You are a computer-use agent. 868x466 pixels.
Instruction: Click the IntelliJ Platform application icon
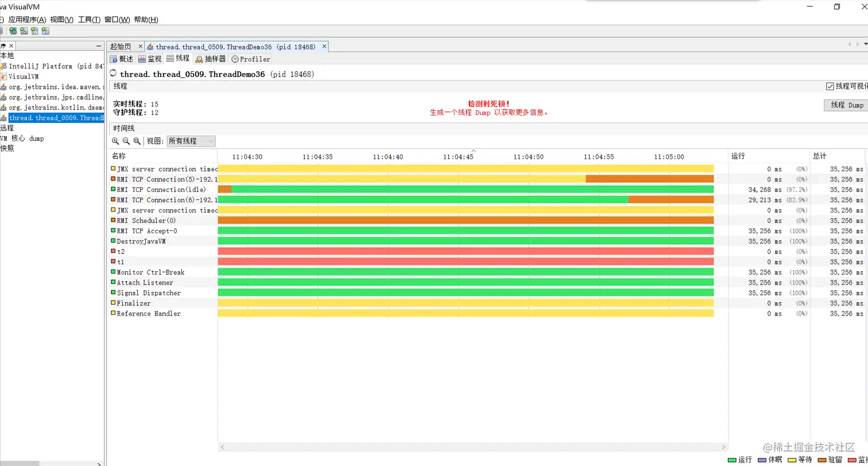click(x=3, y=66)
